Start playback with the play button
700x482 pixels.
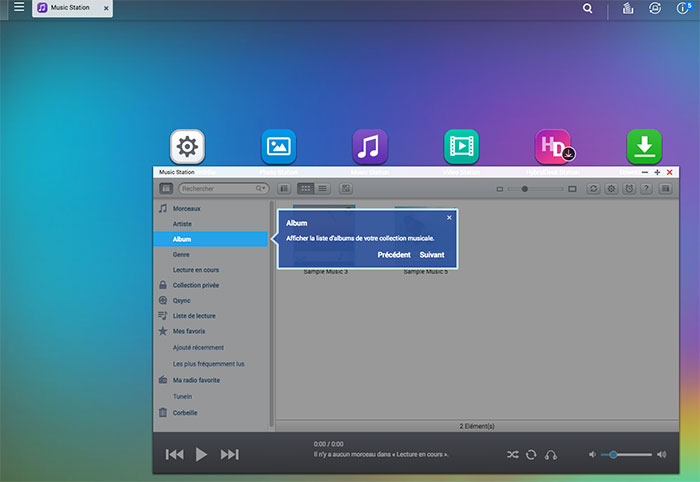point(201,454)
